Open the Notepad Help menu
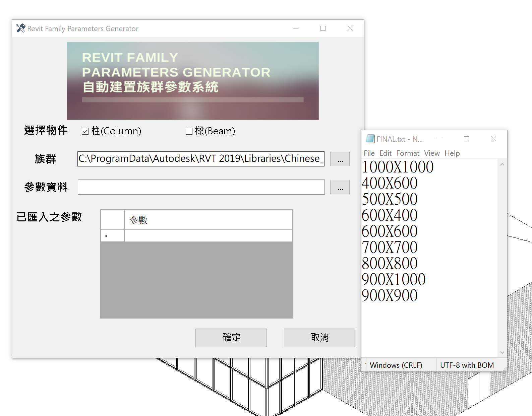 click(452, 153)
